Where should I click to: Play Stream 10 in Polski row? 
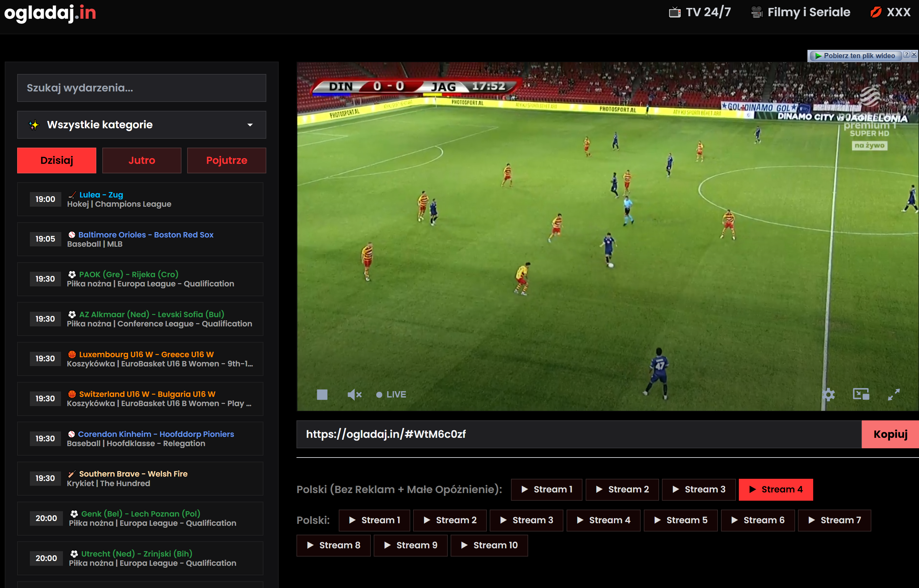coord(489,545)
